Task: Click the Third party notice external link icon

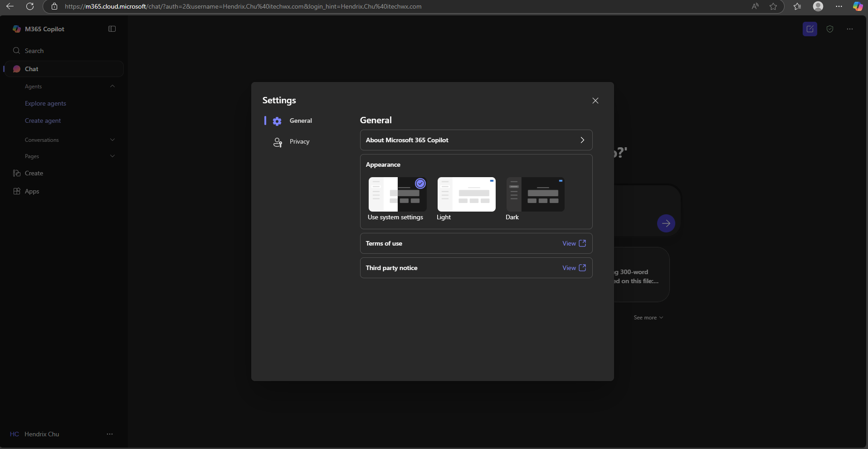Action: [583, 268]
